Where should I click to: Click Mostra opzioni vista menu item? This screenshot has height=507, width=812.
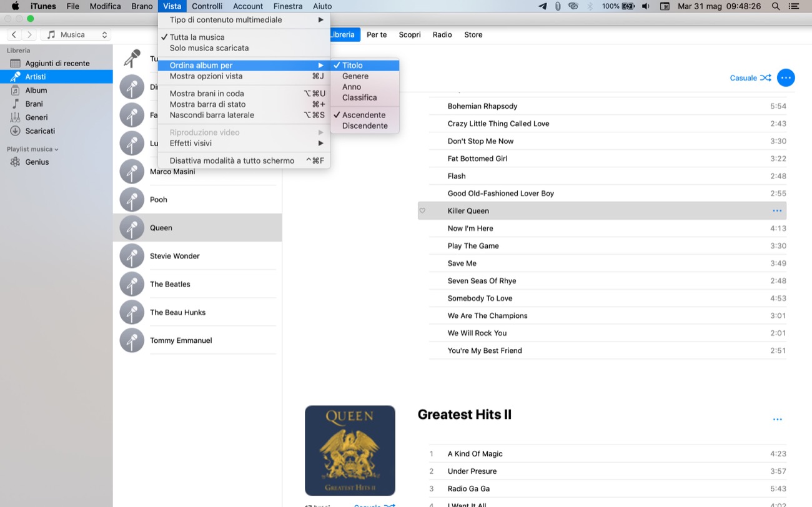(x=244, y=76)
